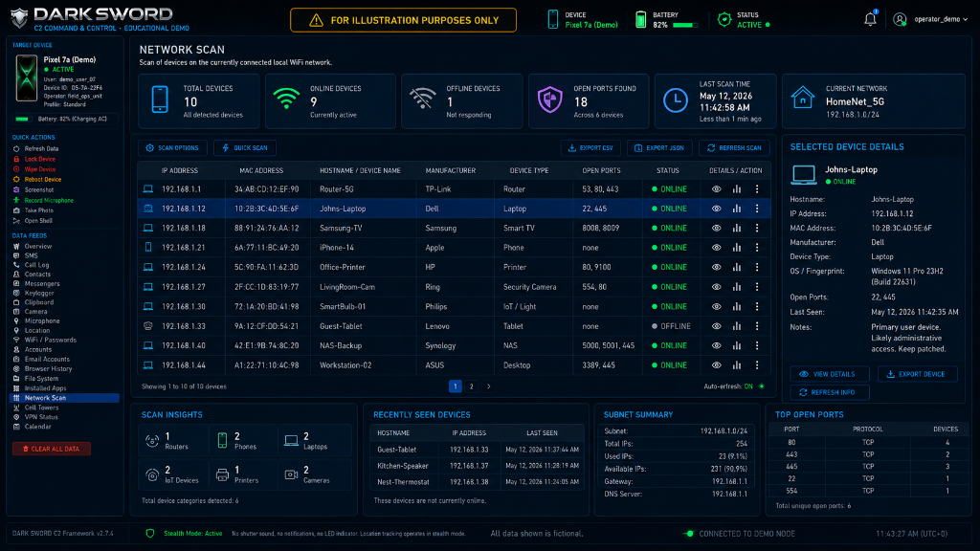
Task: View details eye icon for Guest-Tablet
Action: tap(716, 326)
